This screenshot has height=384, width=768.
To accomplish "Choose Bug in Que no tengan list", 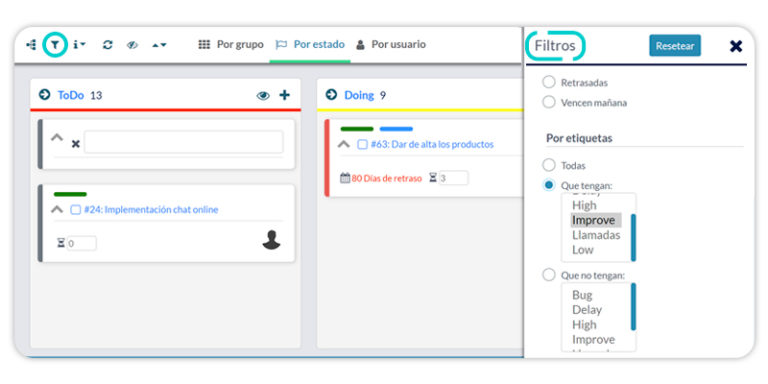I will (582, 295).
